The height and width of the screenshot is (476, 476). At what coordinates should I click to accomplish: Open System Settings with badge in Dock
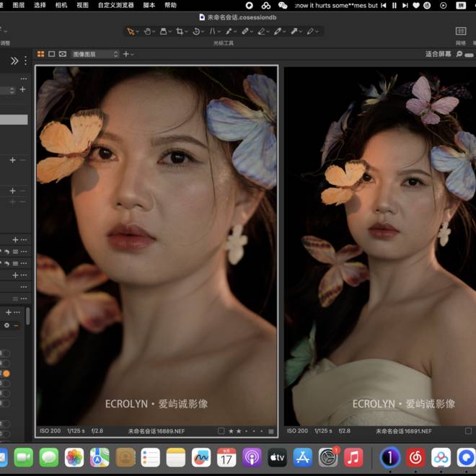pos(328,457)
